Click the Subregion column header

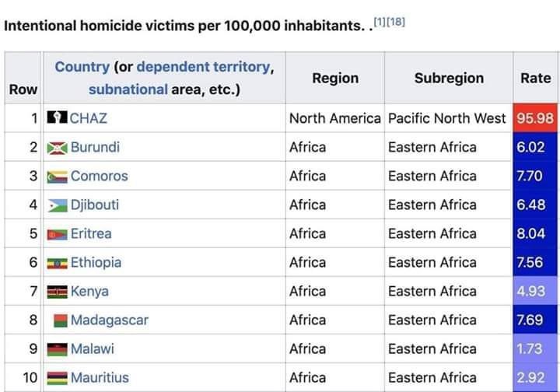tap(449, 78)
